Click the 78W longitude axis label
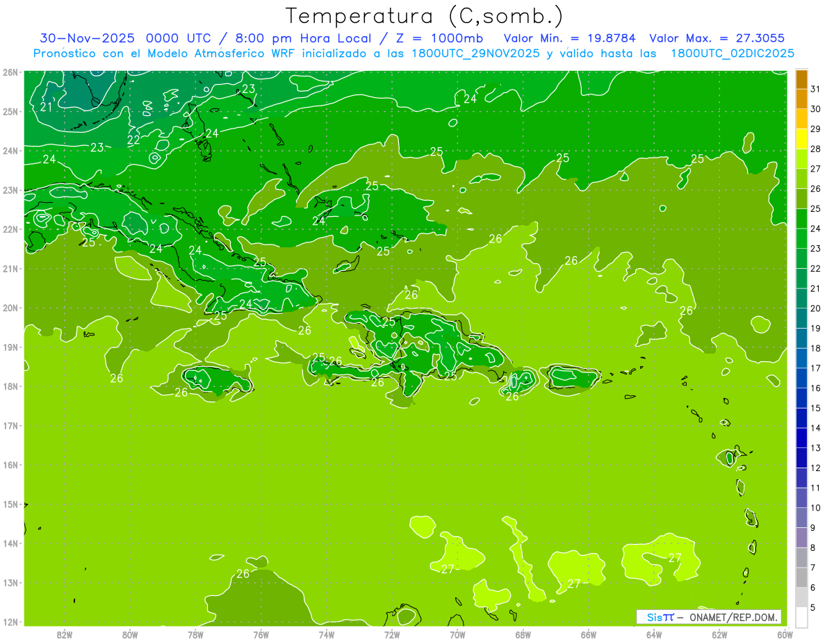This screenshot has width=834, height=644. (195, 634)
